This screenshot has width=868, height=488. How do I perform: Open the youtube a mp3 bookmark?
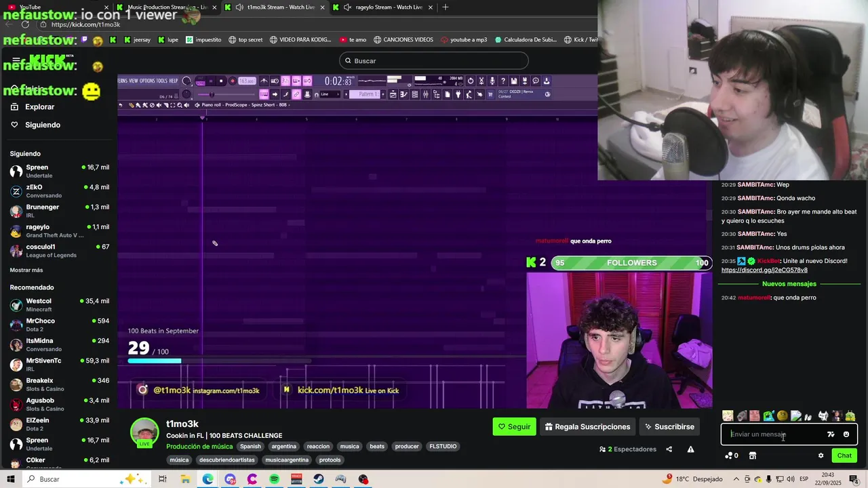point(464,40)
